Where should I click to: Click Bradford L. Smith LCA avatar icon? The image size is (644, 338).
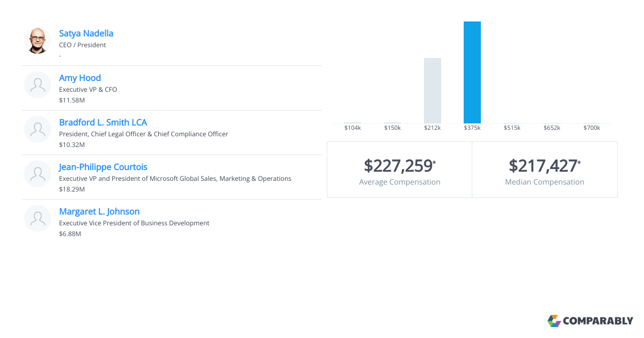click(38, 129)
